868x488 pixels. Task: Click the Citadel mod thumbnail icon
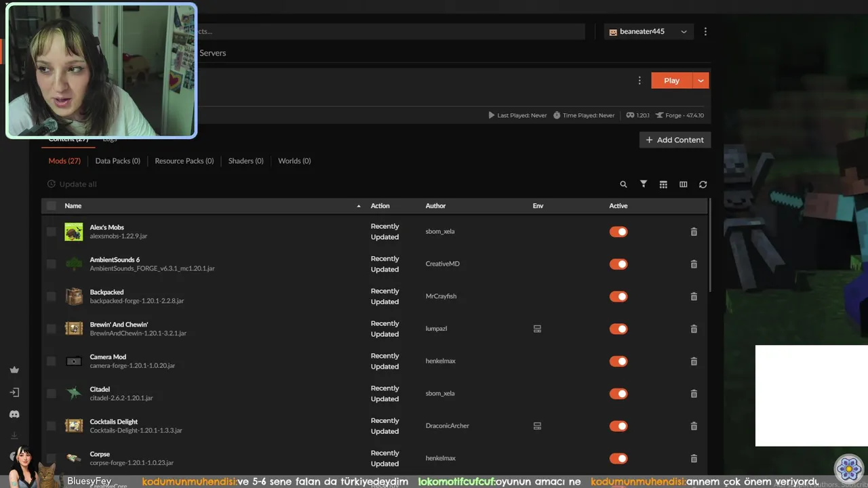[x=73, y=394]
